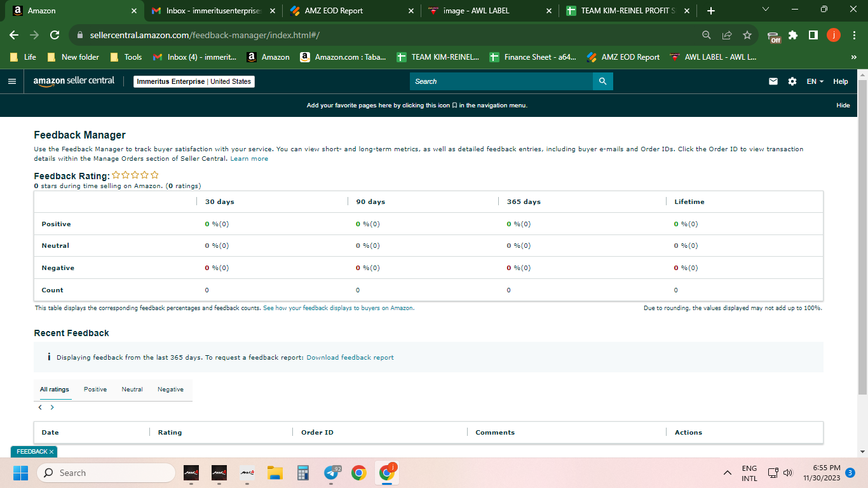Click the 365 days column header

point(524,202)
